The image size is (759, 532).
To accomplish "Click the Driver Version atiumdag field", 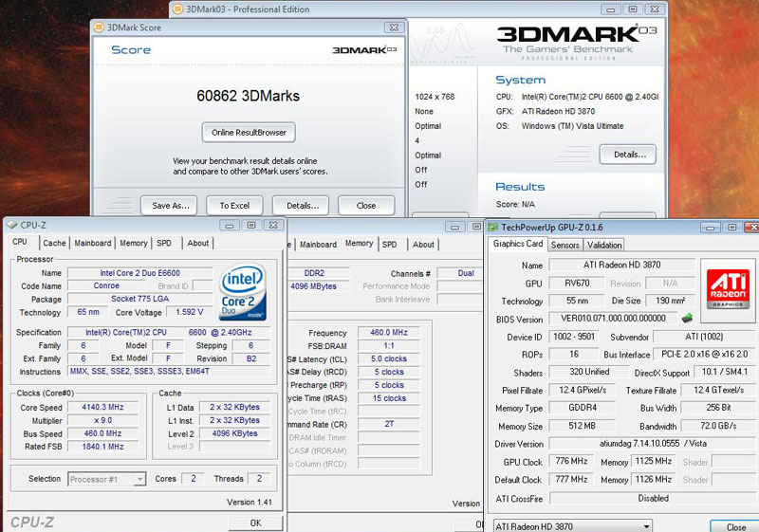I will [x=653, y=444].
